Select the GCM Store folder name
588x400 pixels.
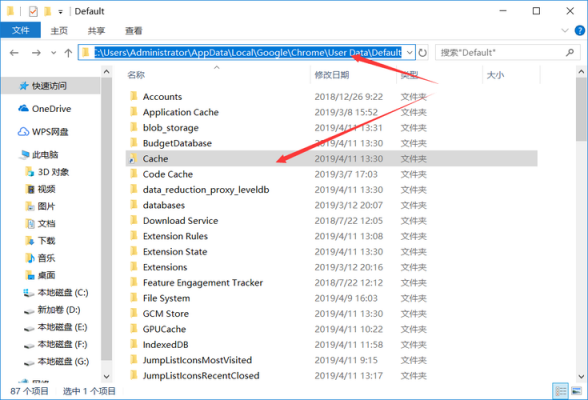pos(166,313)
